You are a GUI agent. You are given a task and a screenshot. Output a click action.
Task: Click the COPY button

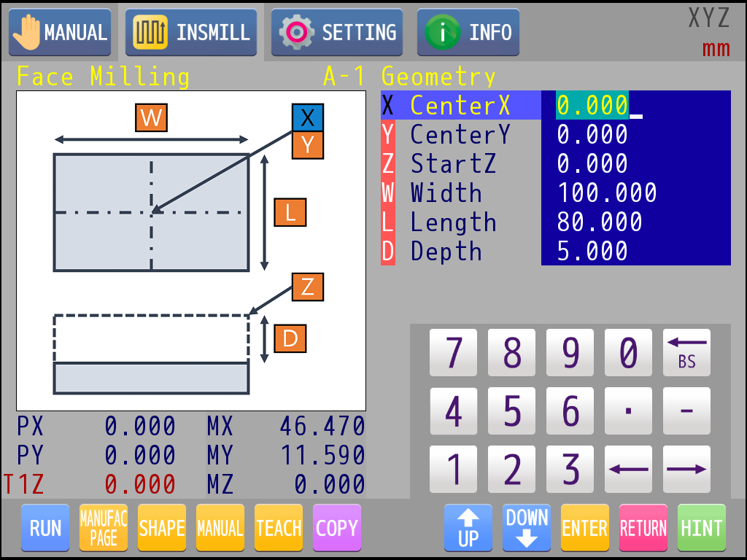(337, 528)
